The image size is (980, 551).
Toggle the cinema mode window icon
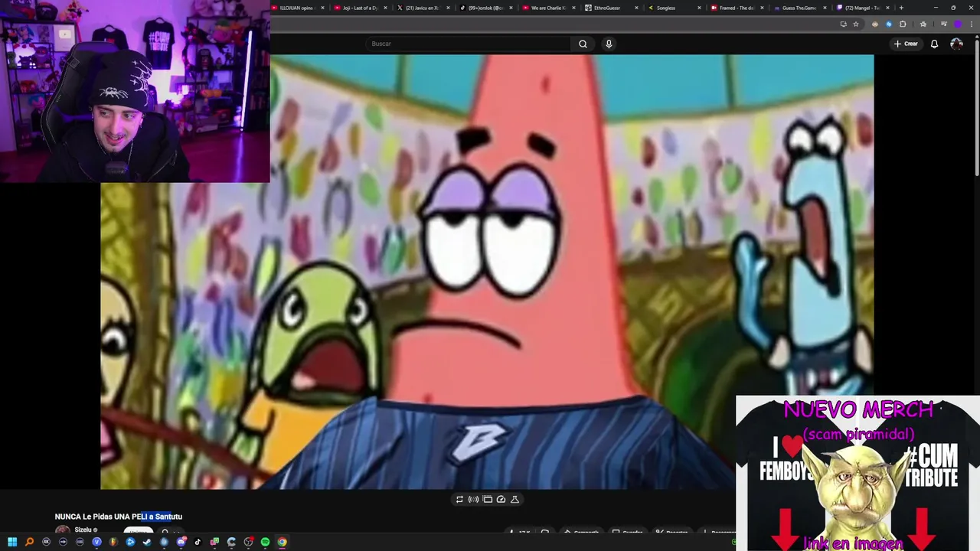pyautogui.click(x=487, y=499)
